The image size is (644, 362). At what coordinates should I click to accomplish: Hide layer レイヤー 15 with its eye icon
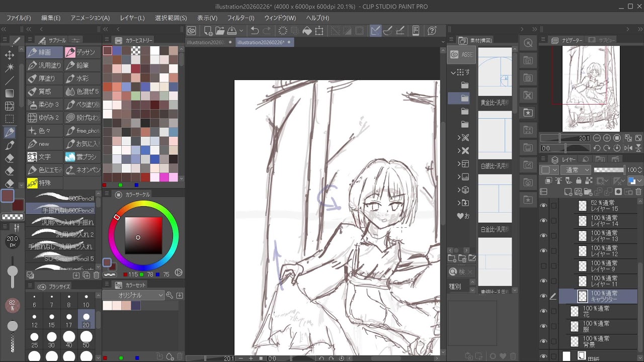543,206
